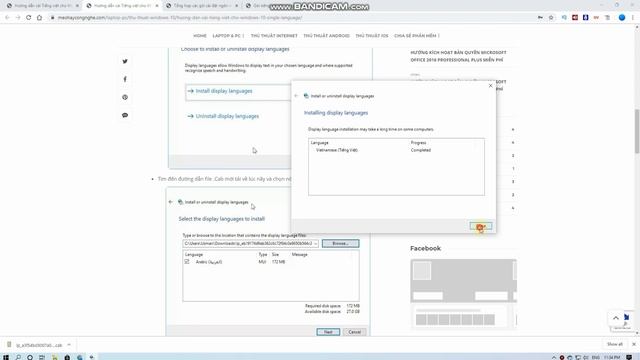Open THỦ THUẬT ANDROID menu item
The height and width of the screenshot is (360, 640).
click(x=327, y=36)
